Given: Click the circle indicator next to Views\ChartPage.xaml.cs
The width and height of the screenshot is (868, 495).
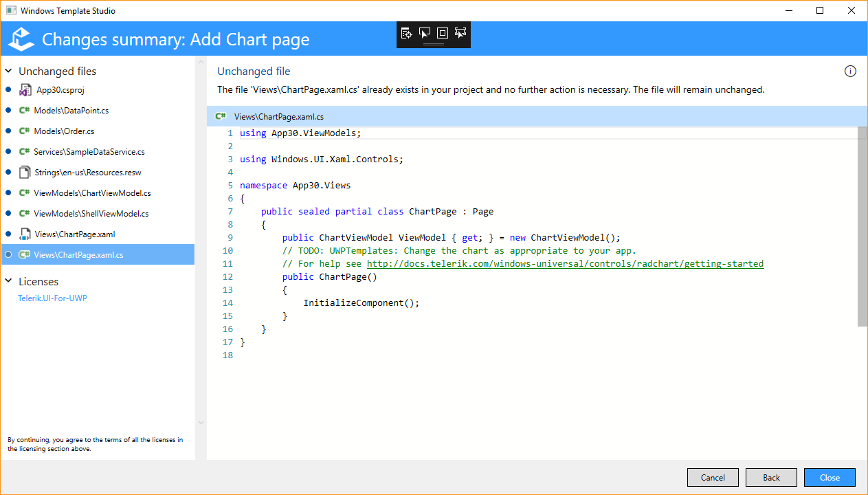Looking at the screenshot, I should [7, 254].
